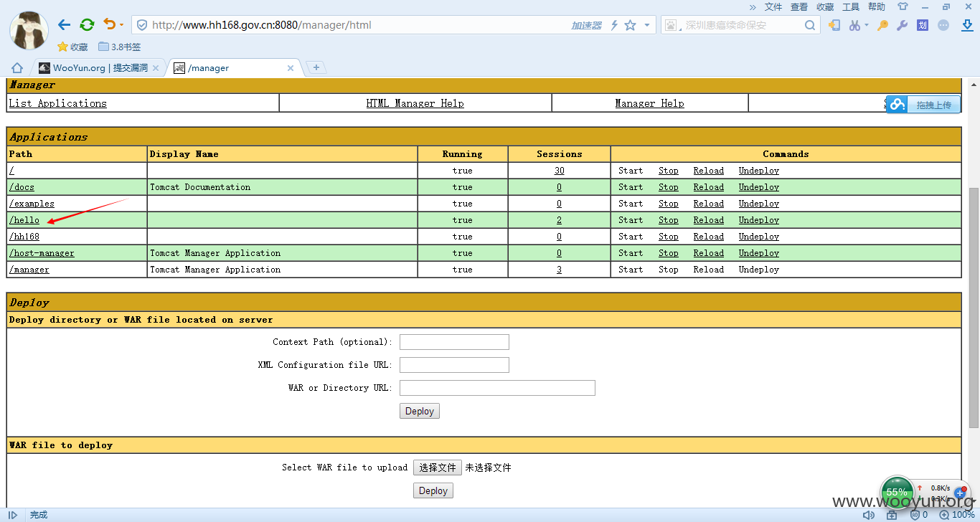The width and height of the screenshot is (980, 522).
Task: Click the site security shield icon
Action: pos(141,25)
